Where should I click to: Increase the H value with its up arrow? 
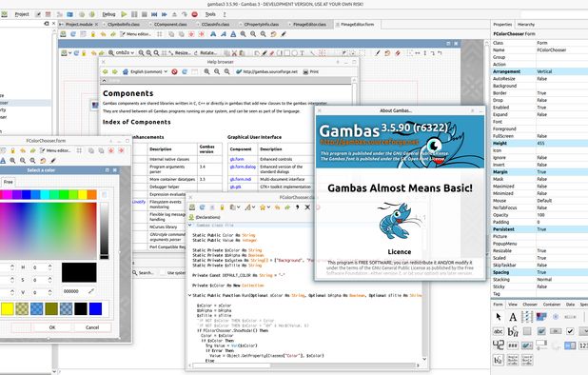(x=49, y=266)
